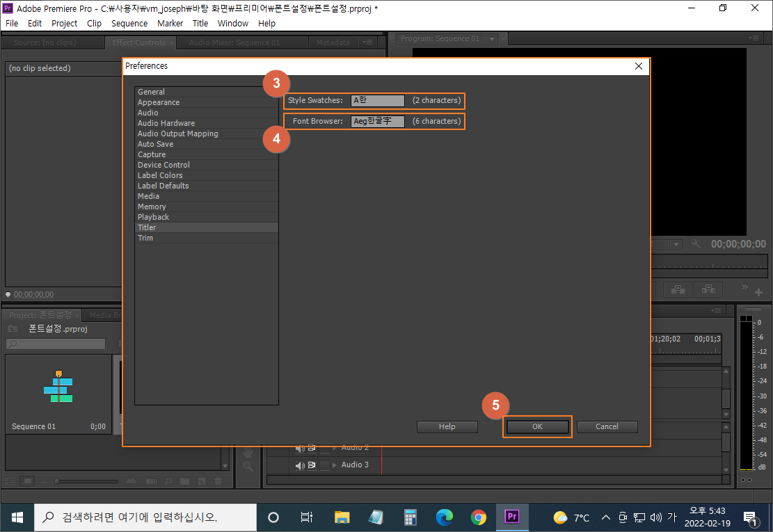Click the trash Clear icon in Project panel
The height and width of the screenshot is (532, 773).
218,481
